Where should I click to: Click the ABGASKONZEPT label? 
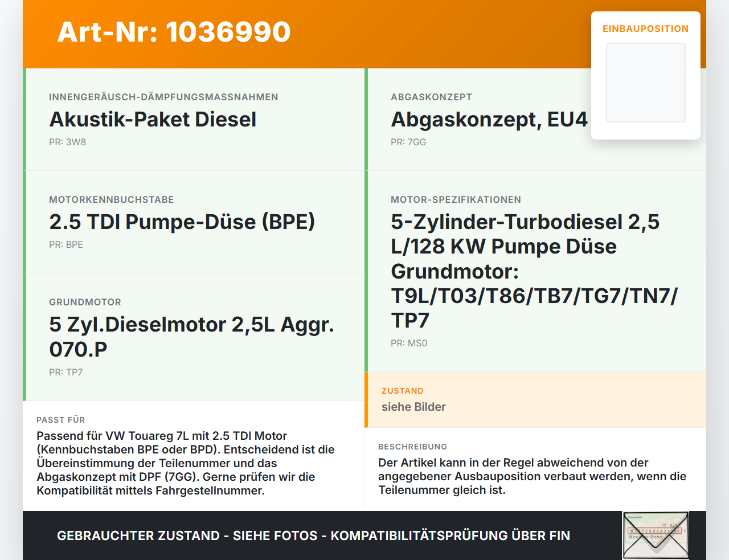click(x=431, y=97)
